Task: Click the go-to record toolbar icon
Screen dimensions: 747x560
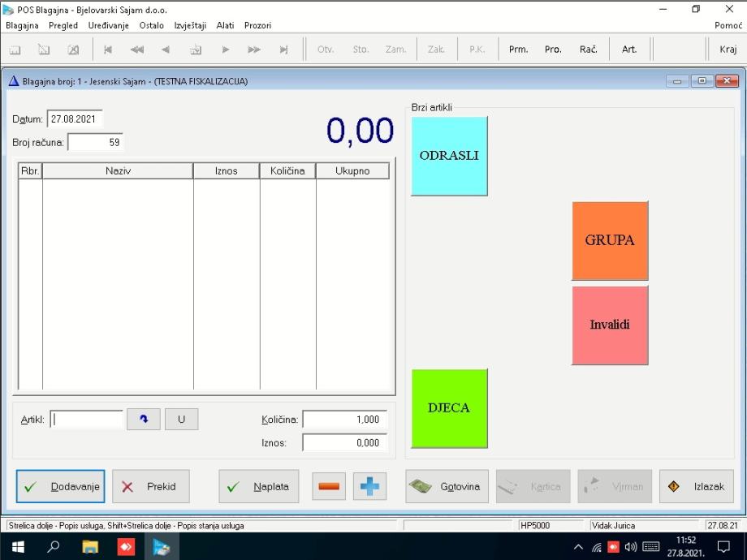Action: coord(196,50)
